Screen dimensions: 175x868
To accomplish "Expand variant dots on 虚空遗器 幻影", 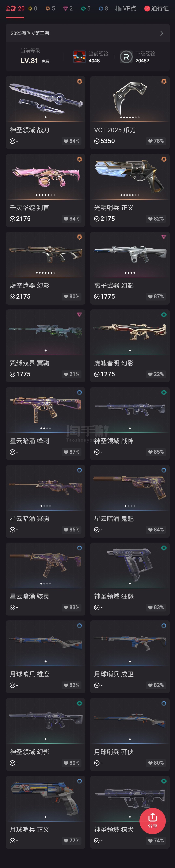I will pyautogui.click(x=46, y=273).
